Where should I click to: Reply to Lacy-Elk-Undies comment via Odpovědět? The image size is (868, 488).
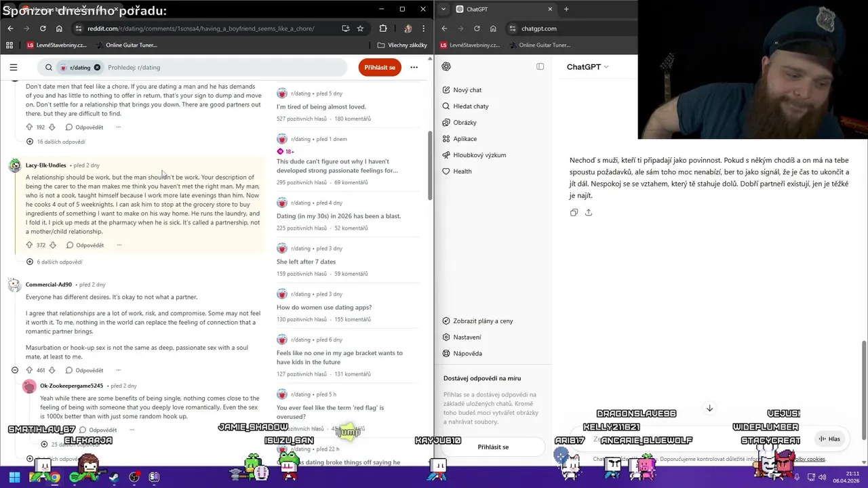coord(85,245)
